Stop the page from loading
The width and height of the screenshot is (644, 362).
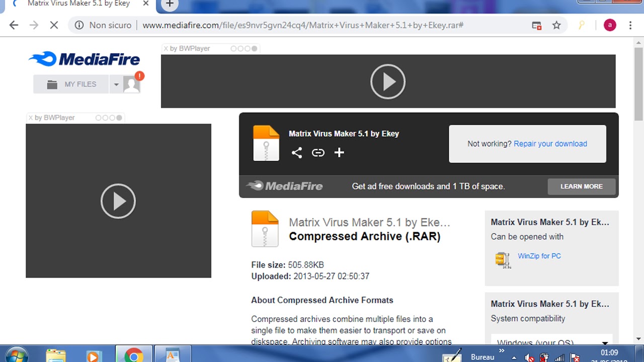coord(54,25)
